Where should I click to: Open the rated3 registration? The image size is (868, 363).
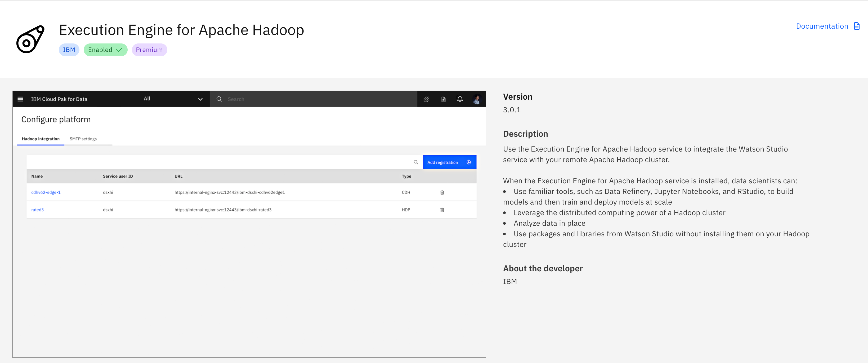coord(37,210)
